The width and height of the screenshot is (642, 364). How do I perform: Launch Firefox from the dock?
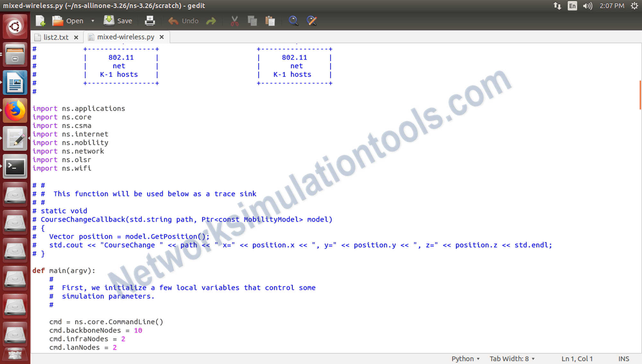point(15,111)
